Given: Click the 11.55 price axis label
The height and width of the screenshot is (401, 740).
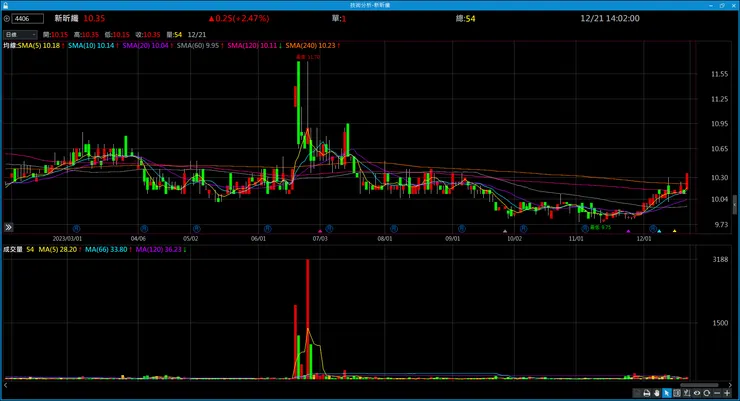Looking at the screenshot, I should click(x=720, y=74).
